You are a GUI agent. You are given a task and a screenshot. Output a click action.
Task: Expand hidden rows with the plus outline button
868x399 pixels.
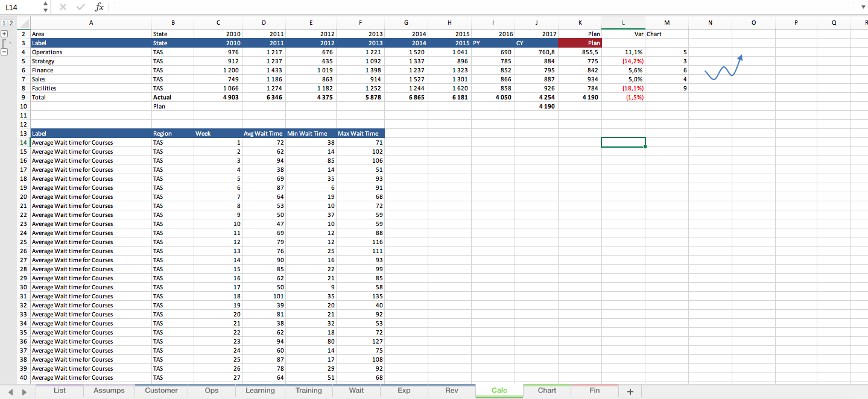pos(5,34)
